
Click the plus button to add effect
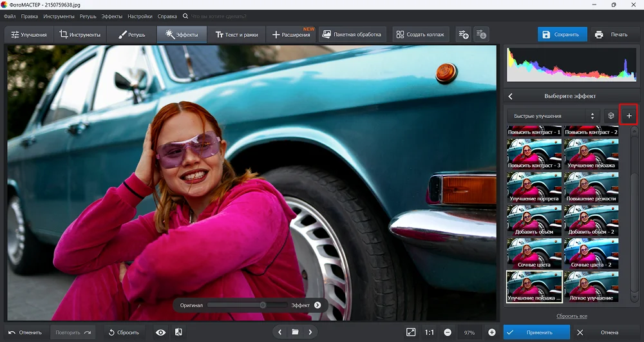629,116
